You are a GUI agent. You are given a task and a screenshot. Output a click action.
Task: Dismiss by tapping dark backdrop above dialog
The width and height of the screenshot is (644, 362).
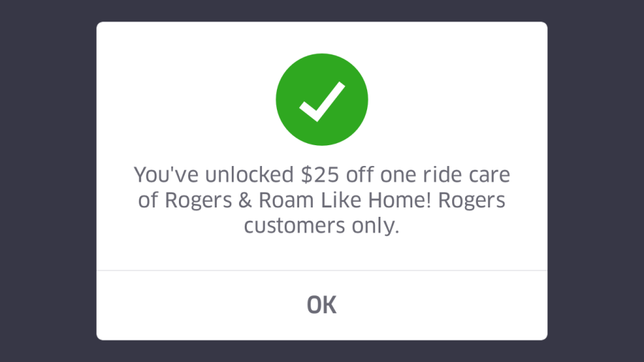(321, 11)
